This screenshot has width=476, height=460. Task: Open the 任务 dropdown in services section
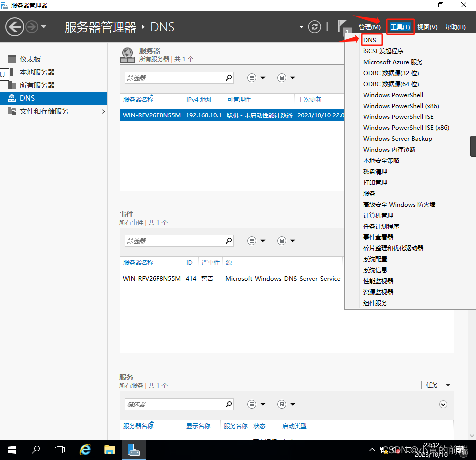pyautogui.click(x=438, y=385)
